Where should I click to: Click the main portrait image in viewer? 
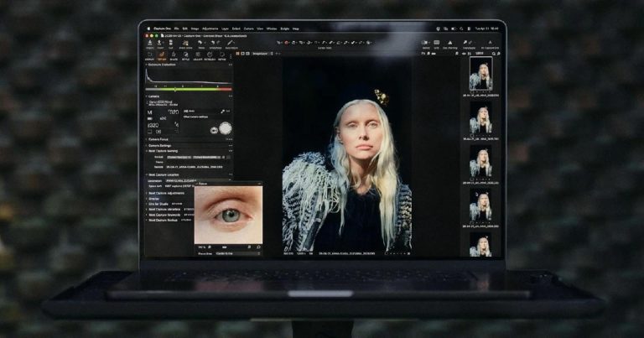[347, 154]
